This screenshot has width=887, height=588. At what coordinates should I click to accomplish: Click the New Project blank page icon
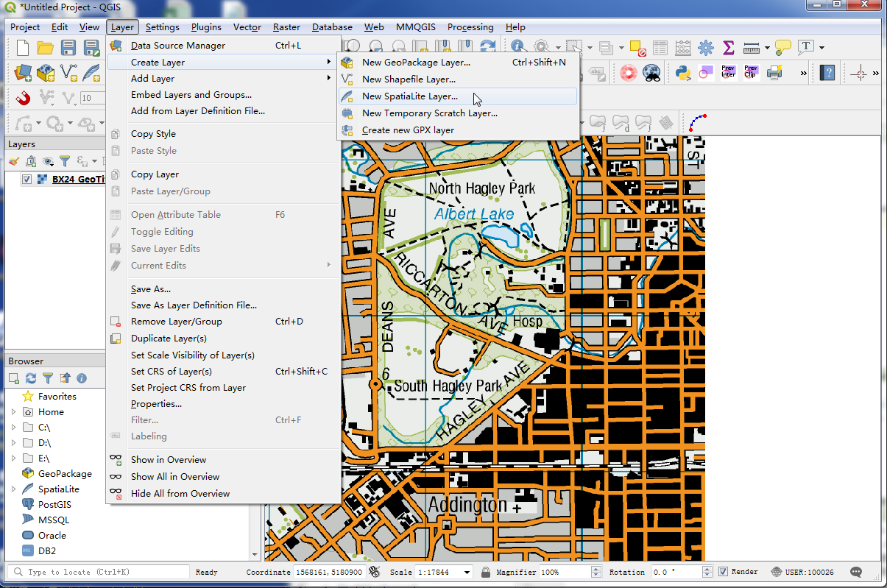[23, 49]
